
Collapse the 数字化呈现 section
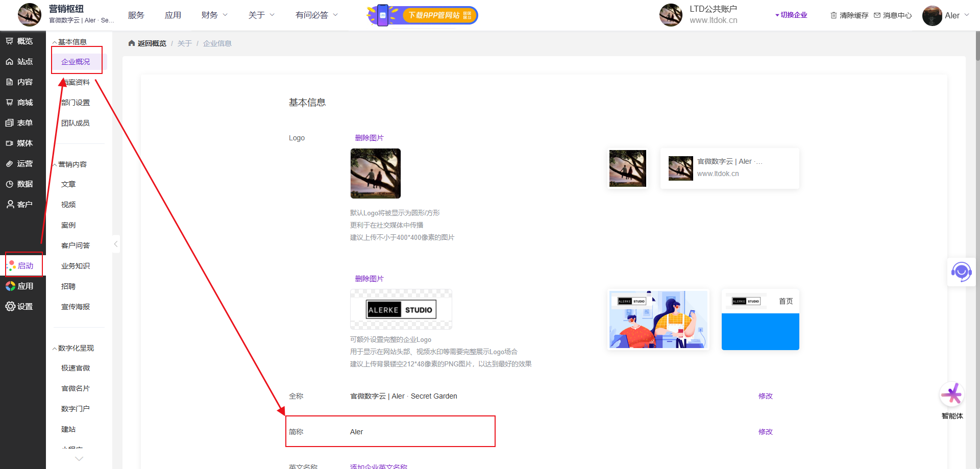(55, 349)
